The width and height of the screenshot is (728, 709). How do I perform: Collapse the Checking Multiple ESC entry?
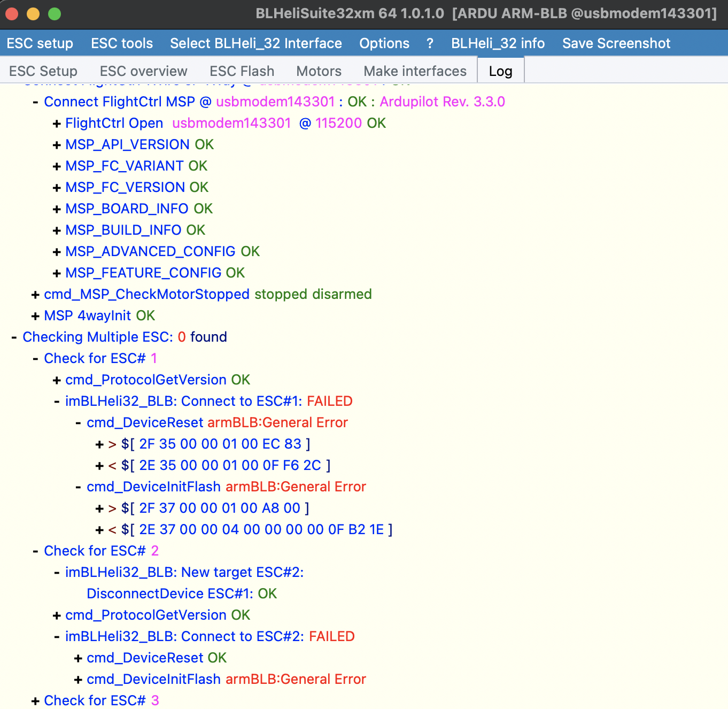pyautogui.click(x=14, y=337)
